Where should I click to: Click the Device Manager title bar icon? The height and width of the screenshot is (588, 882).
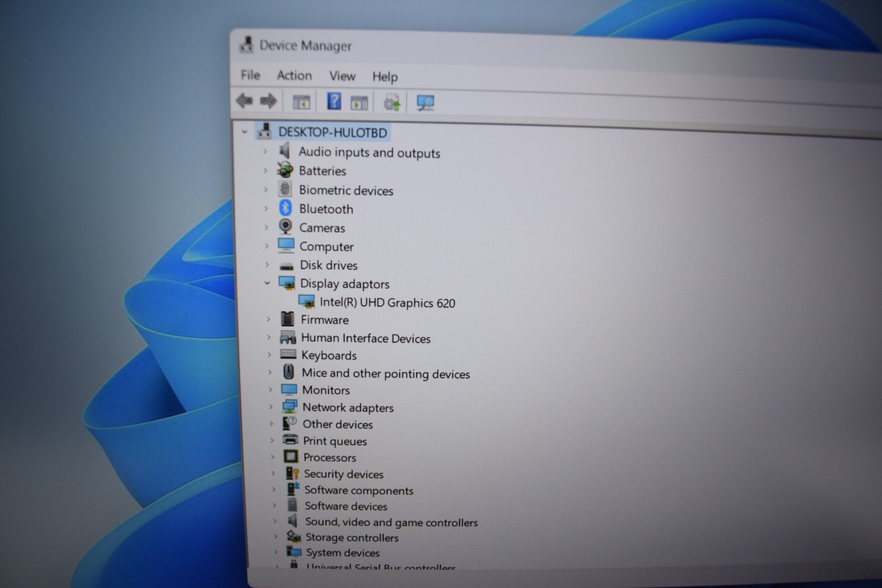[x=246, y=45]
